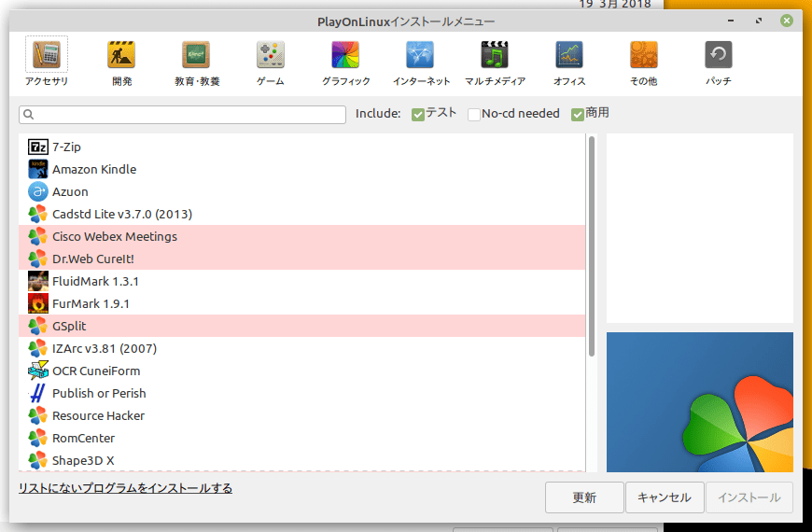Click the Azuon program icon
This screenshot has height=532, width=812.
38,191
